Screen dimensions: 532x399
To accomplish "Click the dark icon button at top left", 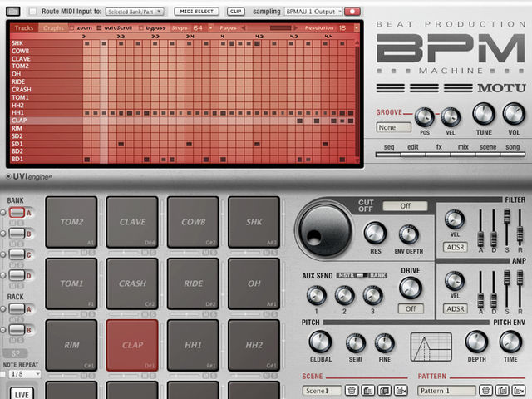I will pos(13,12).
